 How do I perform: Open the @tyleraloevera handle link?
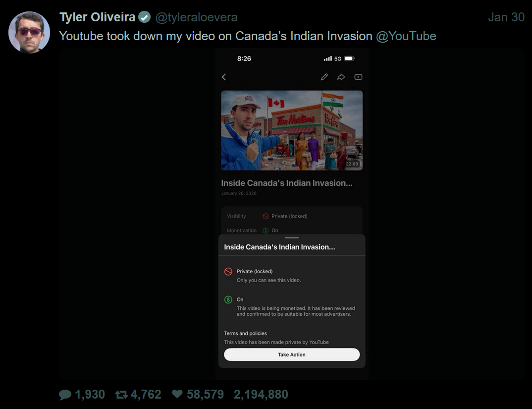pyautogui.click(x=196, y=17)
